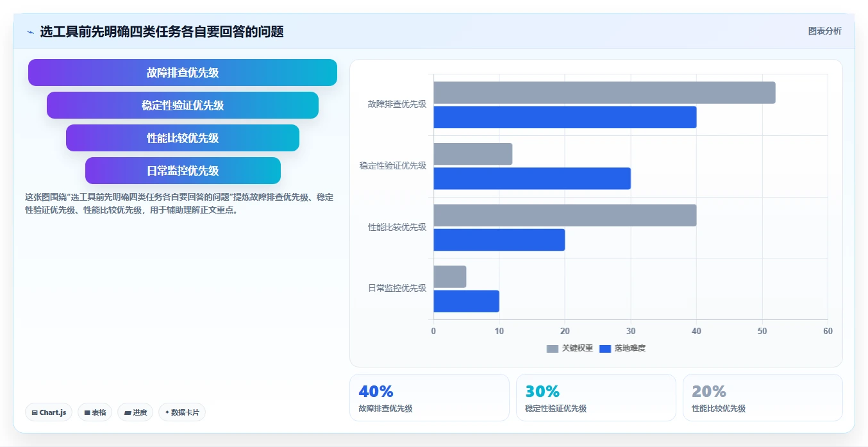Click the gray bar for 性能比较优先级
The width and height of the screenshot is (868, 447).
(x=565, y=215)
